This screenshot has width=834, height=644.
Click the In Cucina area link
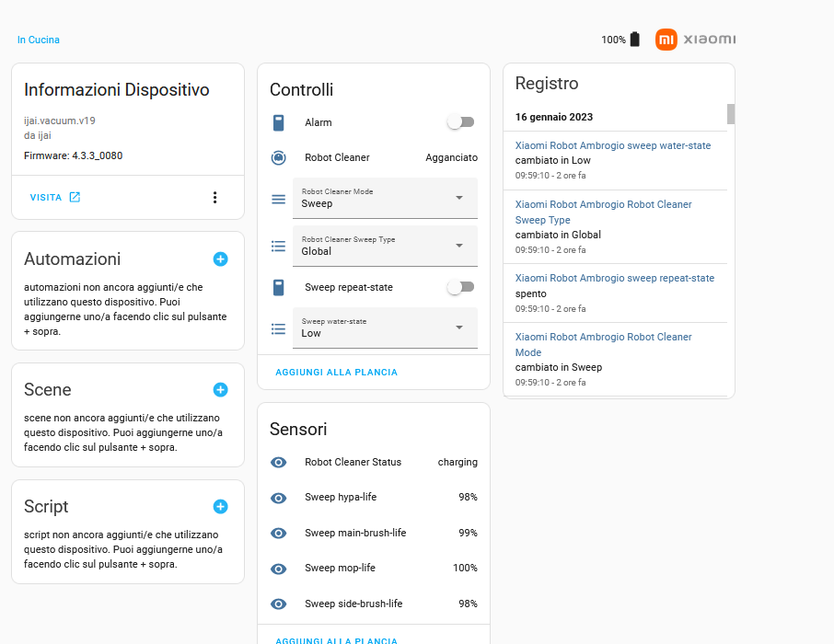(39, 40)
